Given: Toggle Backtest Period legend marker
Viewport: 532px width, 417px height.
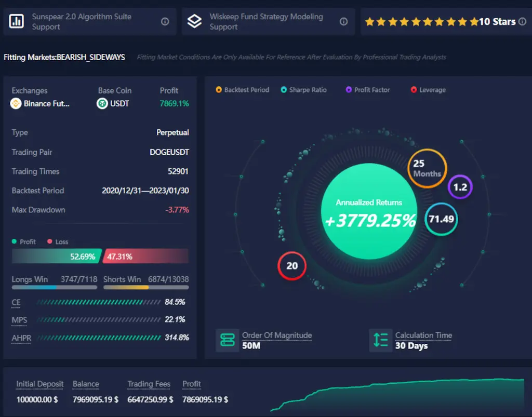Looking at the screenshot, I should [x=219, y=90].
